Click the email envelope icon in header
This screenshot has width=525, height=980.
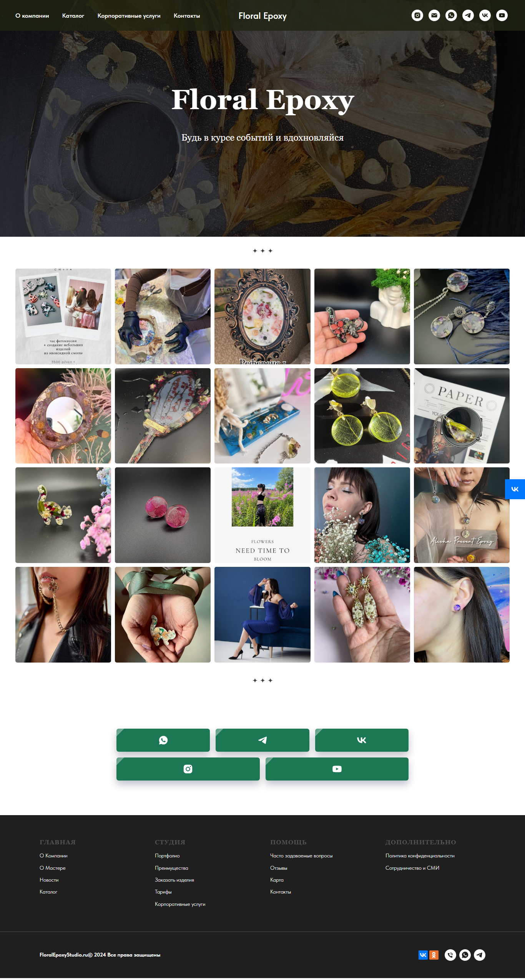434,15
